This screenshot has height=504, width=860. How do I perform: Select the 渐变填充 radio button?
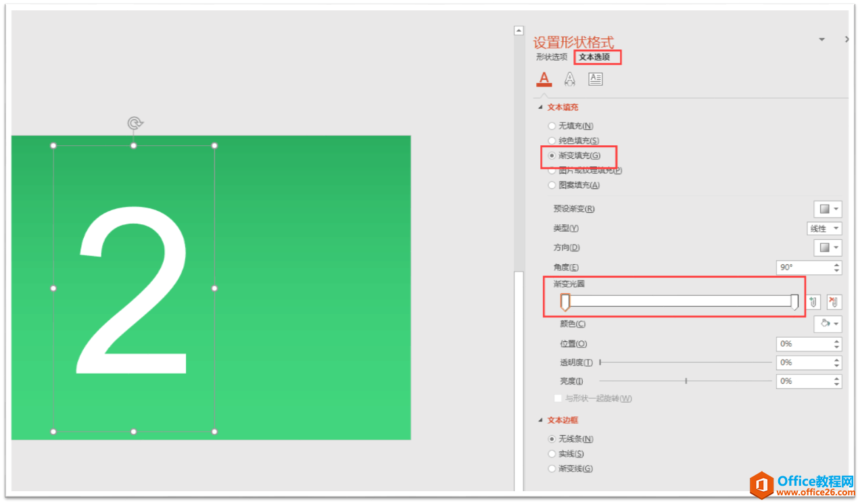(x=552, y=155)
